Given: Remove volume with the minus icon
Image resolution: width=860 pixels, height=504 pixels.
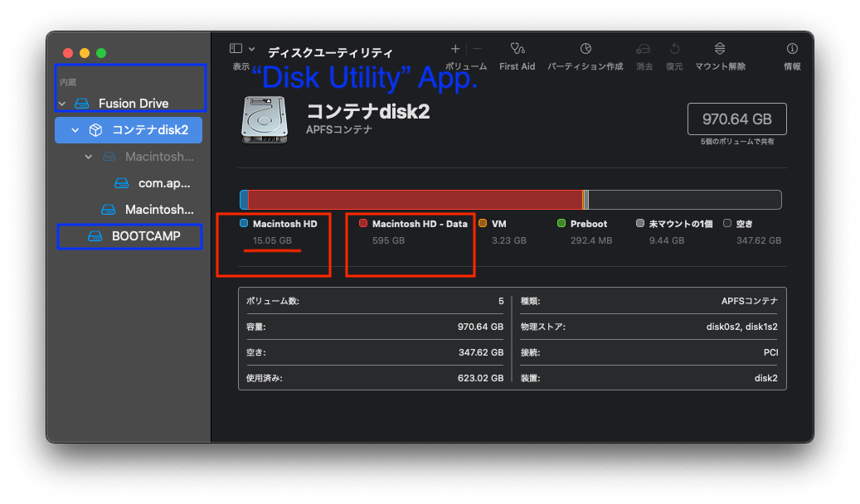Looking at the screenshot, I should [x=477, y=49].
